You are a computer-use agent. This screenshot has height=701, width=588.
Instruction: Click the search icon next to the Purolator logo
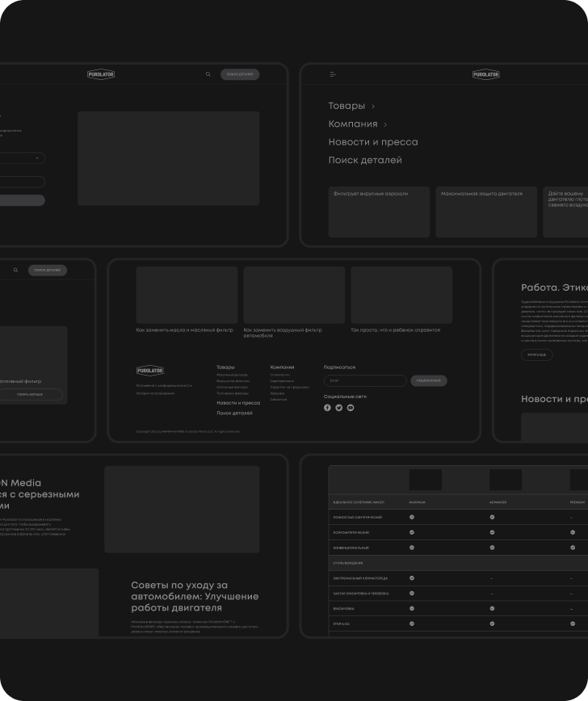point(208,74)
